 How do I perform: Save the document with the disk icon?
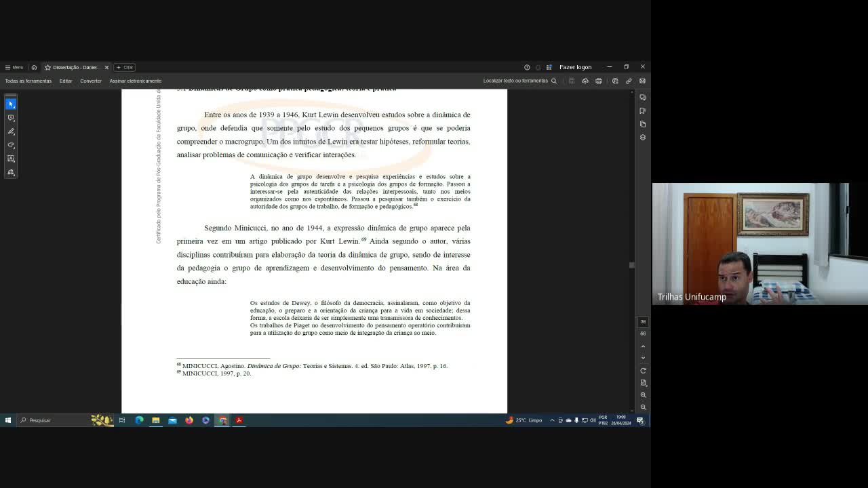coord(572,81)
